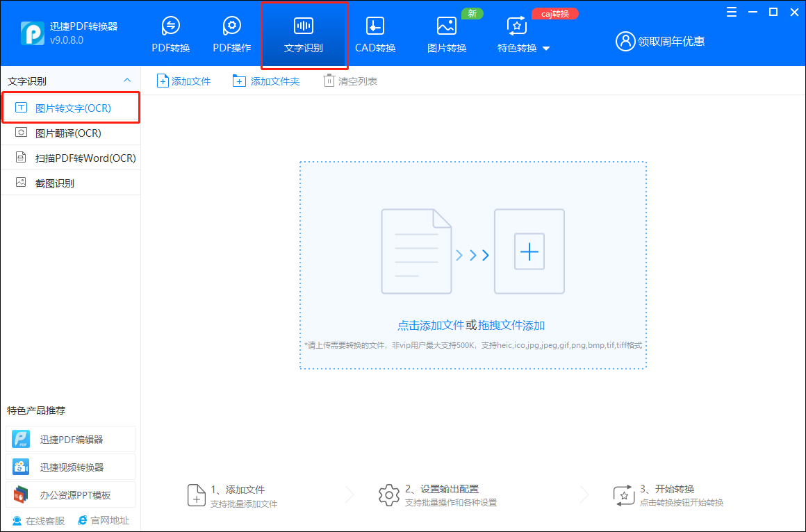Switch to the CAD转换 tab

(375, 35)
